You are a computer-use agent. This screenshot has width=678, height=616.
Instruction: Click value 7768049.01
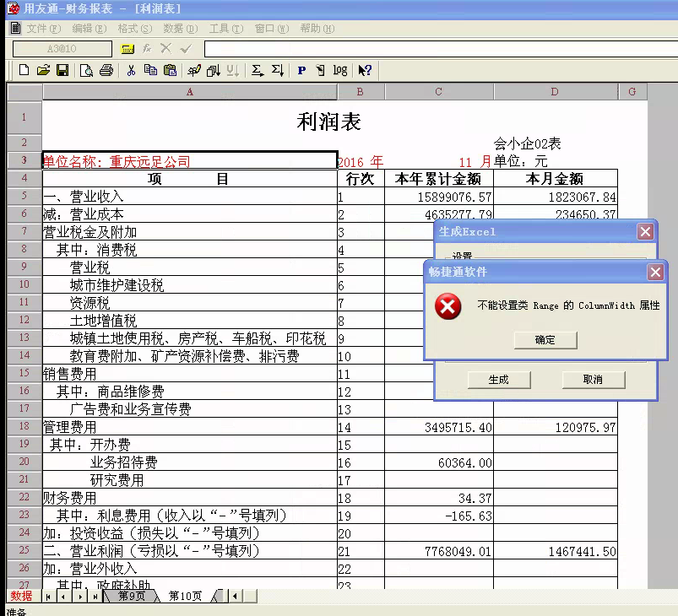pyautogui.click(x=458, y=552)
